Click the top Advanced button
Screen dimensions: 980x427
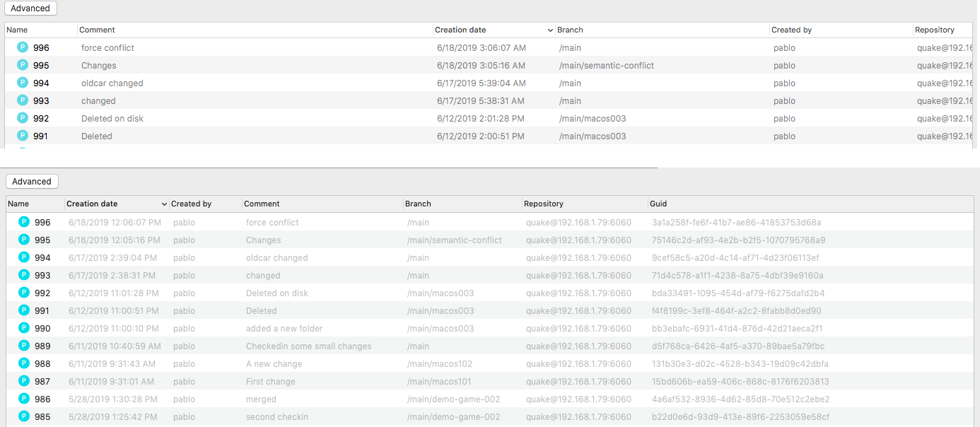click(30, 8)
